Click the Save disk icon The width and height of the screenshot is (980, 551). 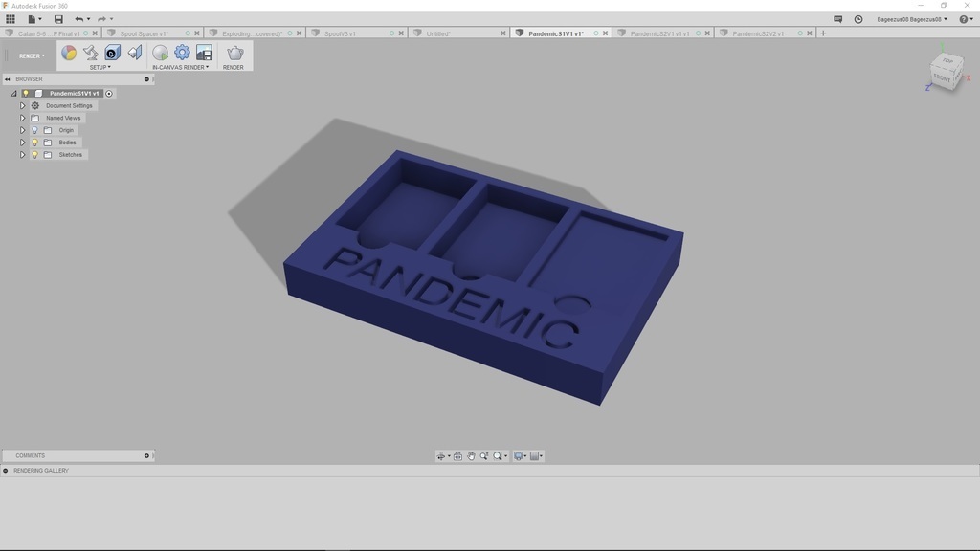58,19
